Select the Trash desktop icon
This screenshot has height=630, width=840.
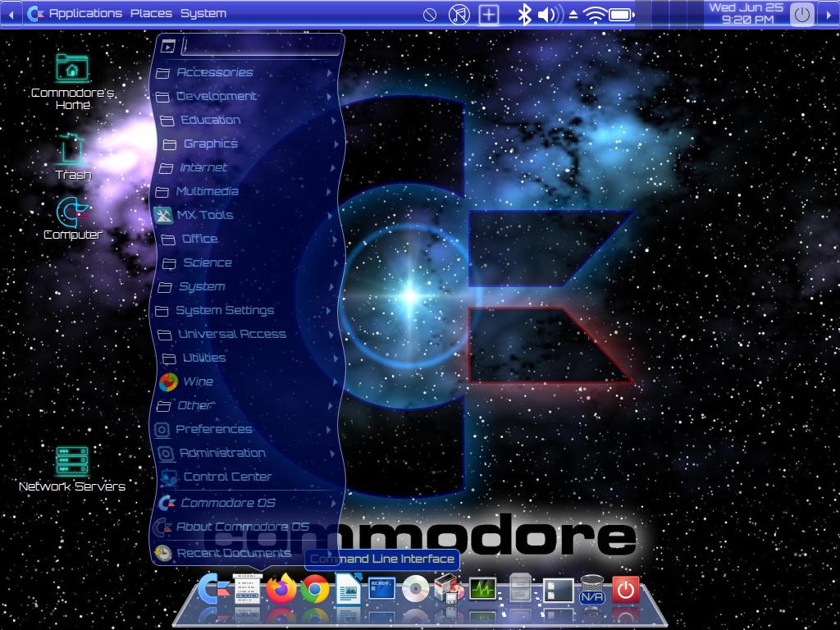click(x=72, y=157)
